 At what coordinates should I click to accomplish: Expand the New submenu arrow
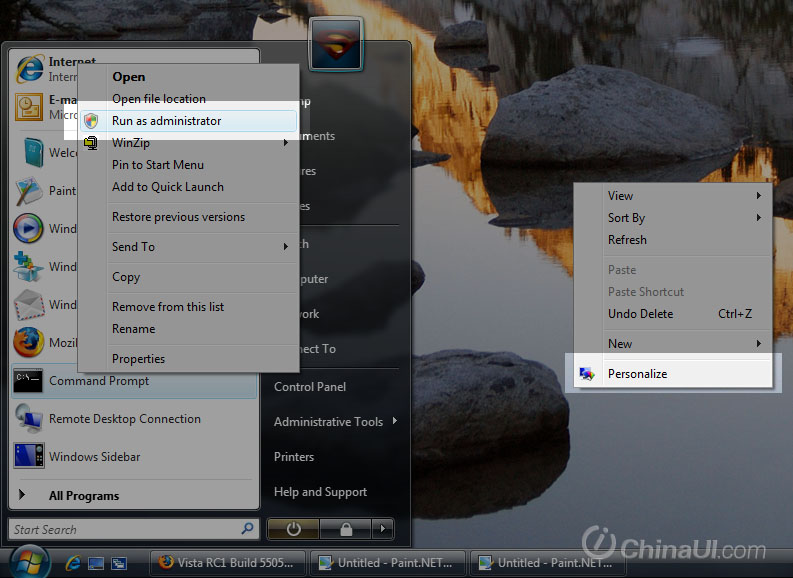point(759,344)
